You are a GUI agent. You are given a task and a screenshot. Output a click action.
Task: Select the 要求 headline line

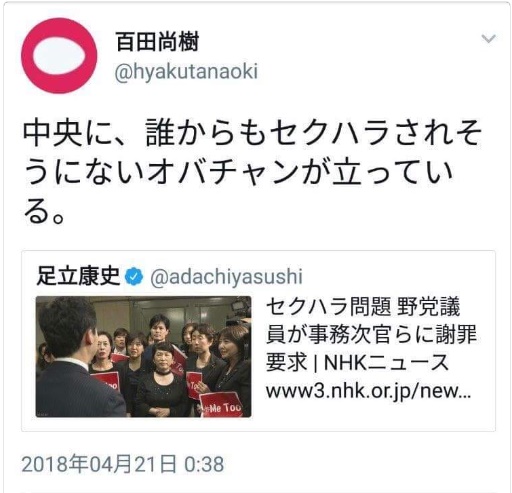pyautogui.click(x=357, y=362)
